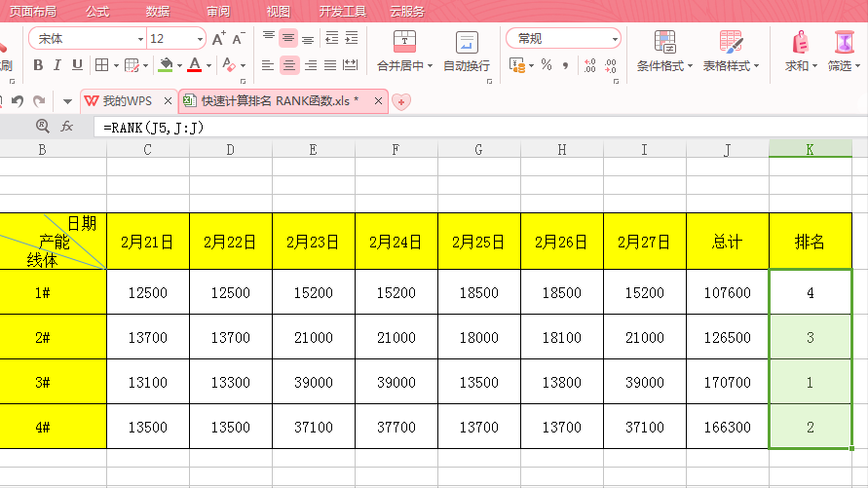868x488 pixels.
Task: Apply currency number format
Action: [517, 65]
